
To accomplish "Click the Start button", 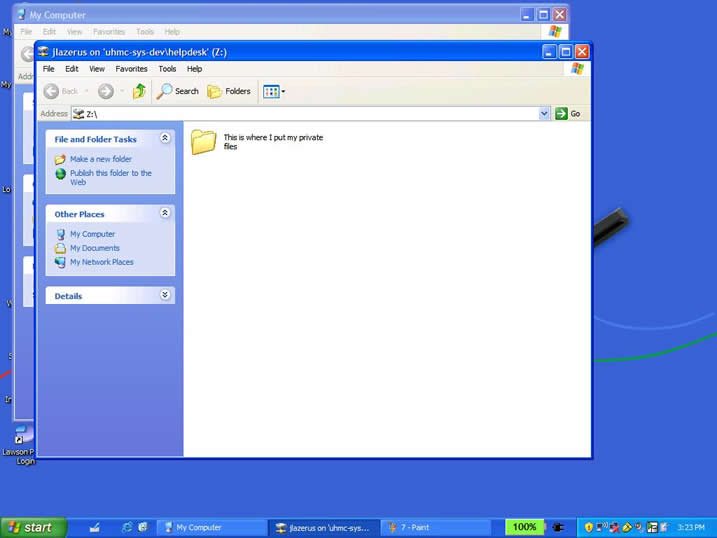I will pos(33,527).
